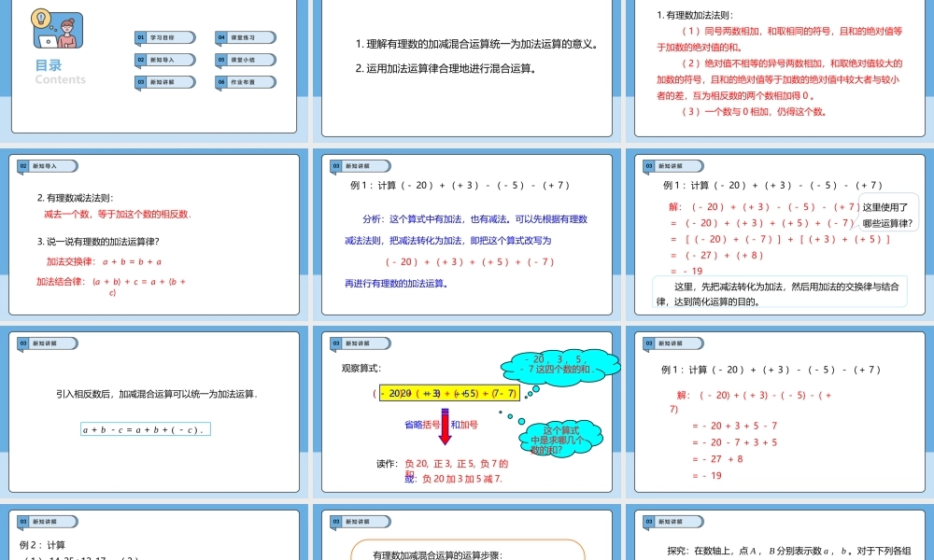Click the 03 新知讲解 tag on 运算步骤 slide
Screen dimensions: 934x560
pyautogui.click(x=361, y=522)
